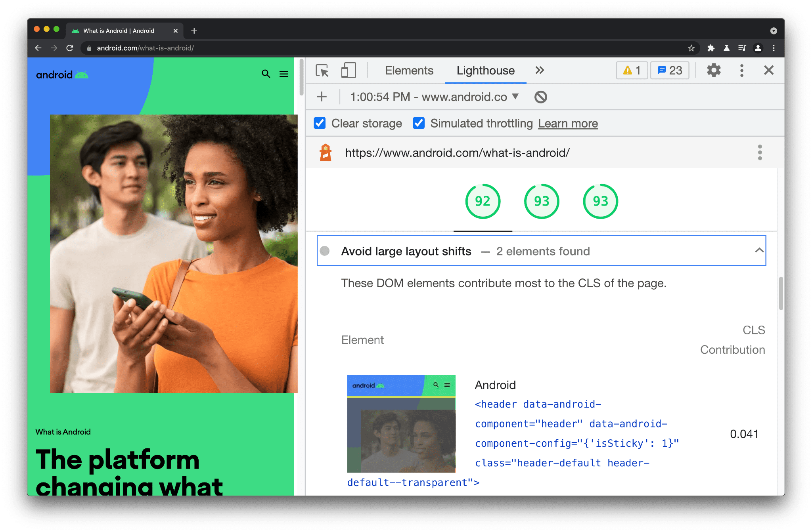Click the close DevTools panel icon

(769, 70)
